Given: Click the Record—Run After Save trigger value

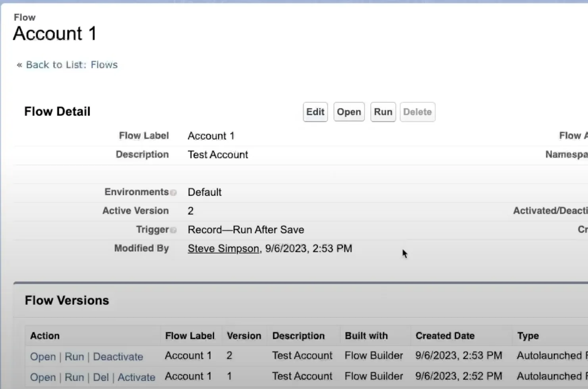Looking at the screenshot, I should point(246,230).
